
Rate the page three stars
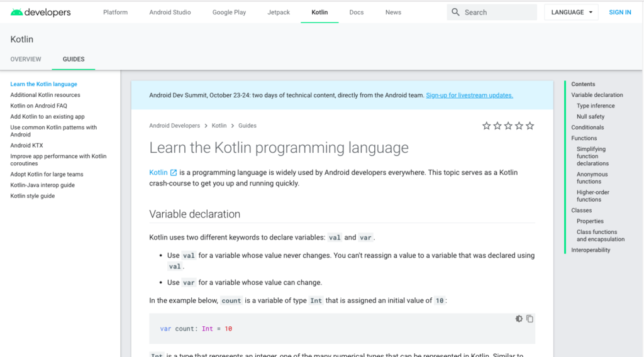(508, 126)
